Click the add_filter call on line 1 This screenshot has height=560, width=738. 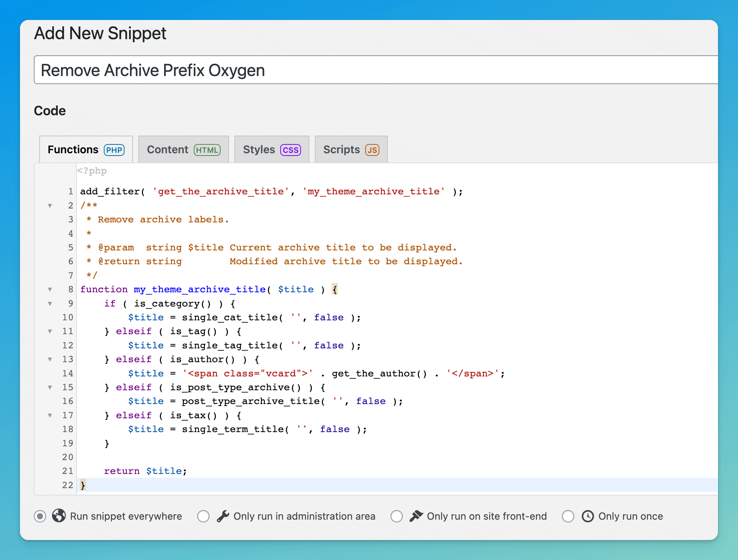(x=272, y=191)
